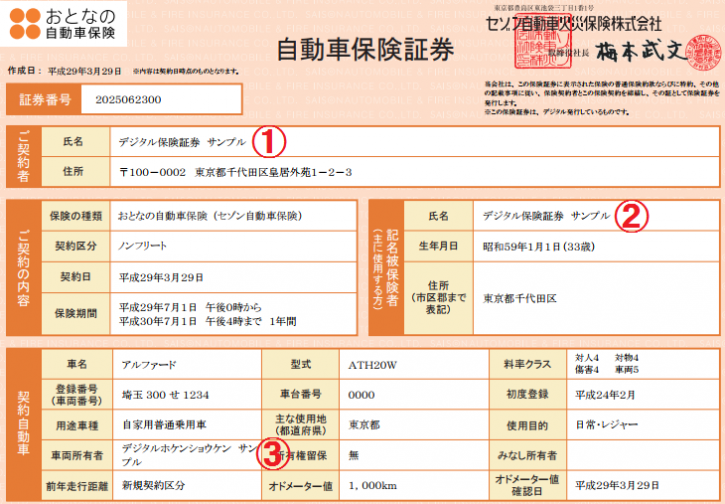Click the red circled number 2 marker
The width and height of the screenshot is (725, 504).
[631, 216]
